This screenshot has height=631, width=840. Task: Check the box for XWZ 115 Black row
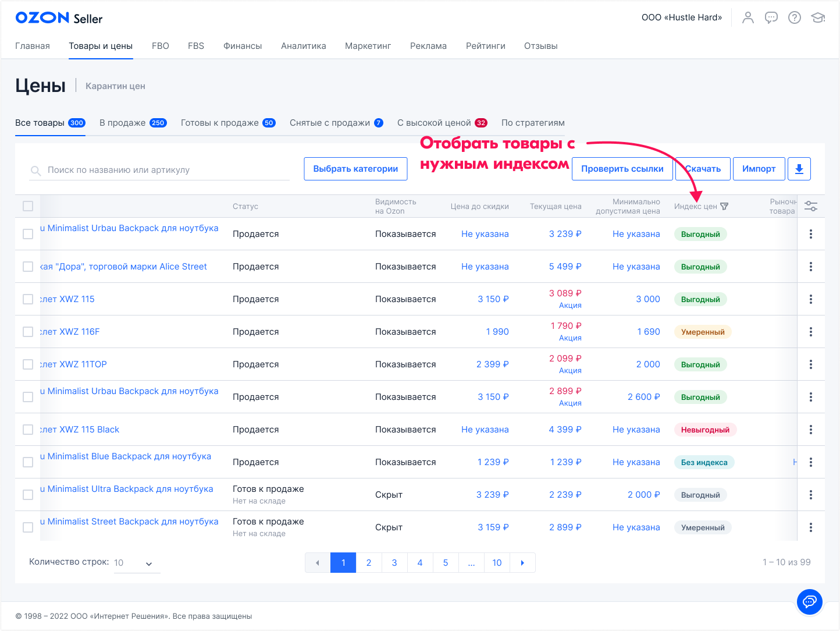28,430
